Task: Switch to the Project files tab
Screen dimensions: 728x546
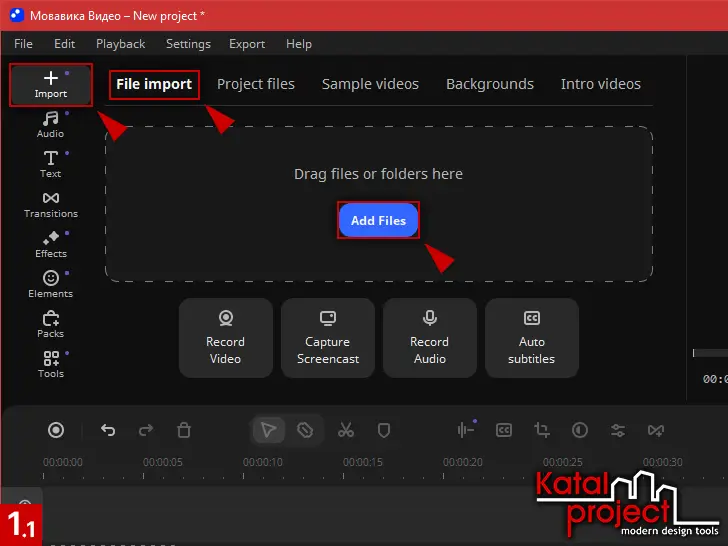Action: tap(256, 84)
